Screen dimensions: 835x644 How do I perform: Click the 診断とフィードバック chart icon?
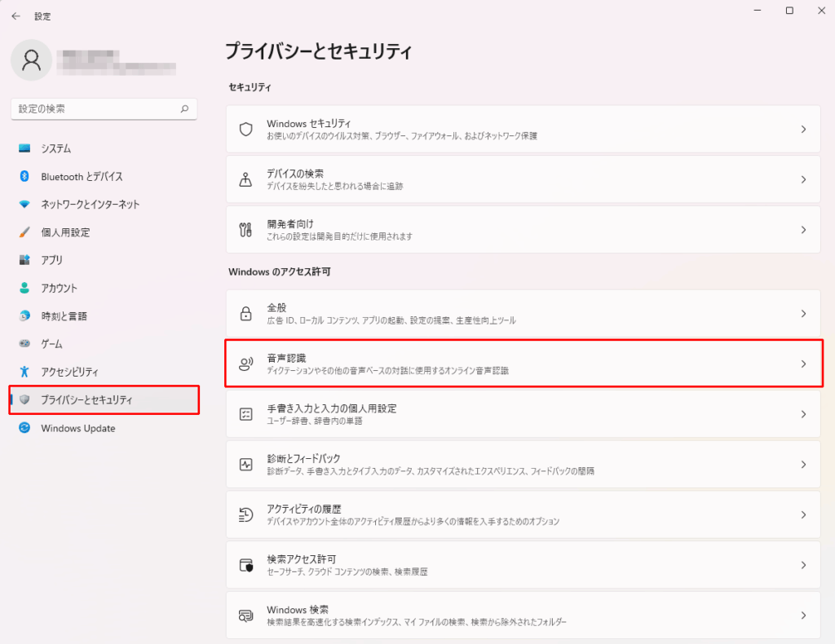pyautogui.click(x=245, y=464)
